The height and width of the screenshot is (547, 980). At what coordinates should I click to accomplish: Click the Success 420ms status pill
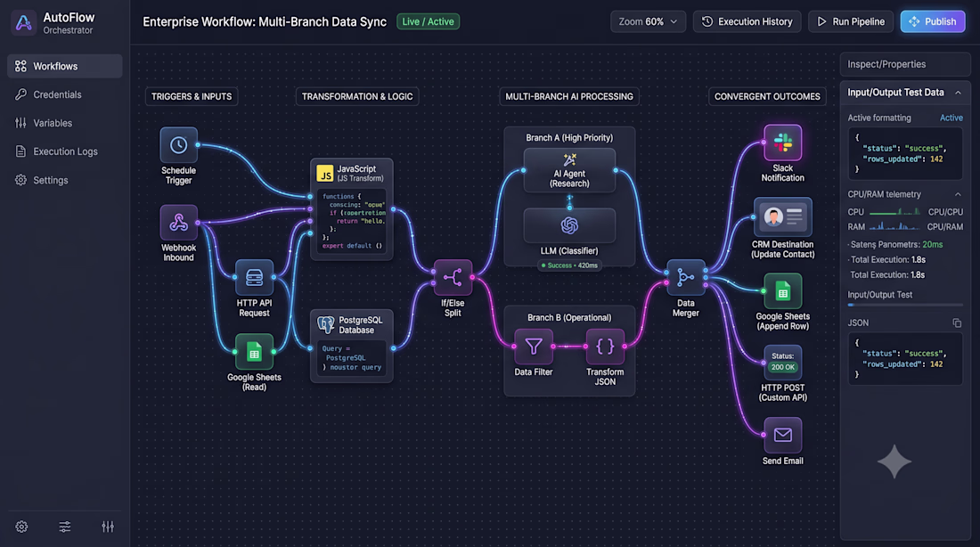click(x=569, y=265)
